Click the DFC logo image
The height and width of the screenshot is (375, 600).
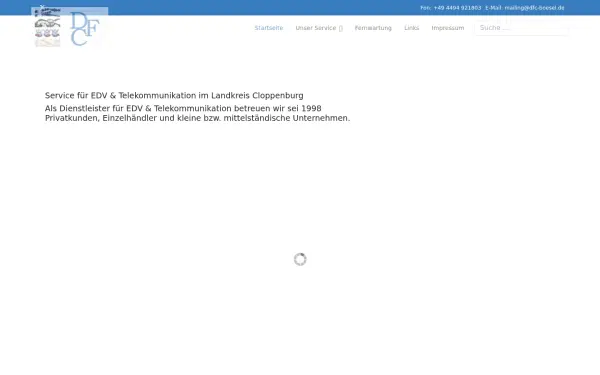70,28
